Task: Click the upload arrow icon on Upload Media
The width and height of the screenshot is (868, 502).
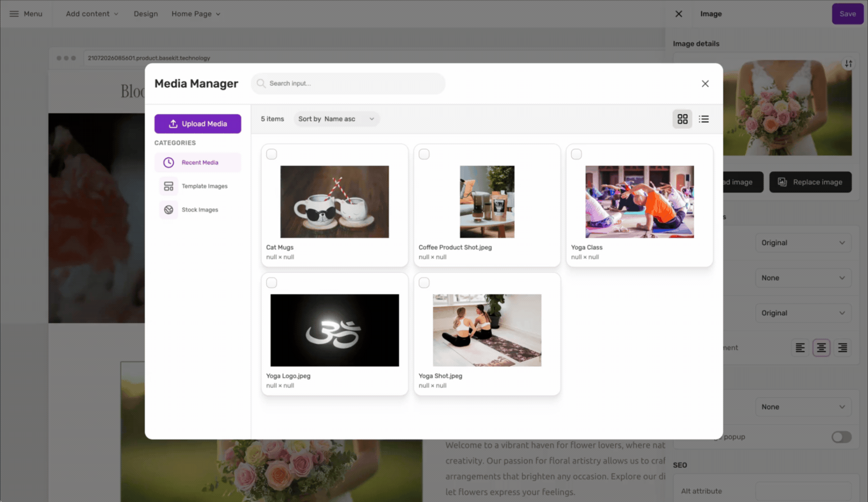Action: 173,124
